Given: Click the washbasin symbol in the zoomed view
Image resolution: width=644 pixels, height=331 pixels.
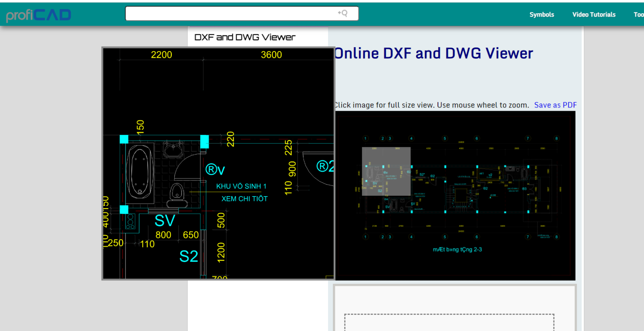Looking at the screenshot, I should [x=173, y=149].
